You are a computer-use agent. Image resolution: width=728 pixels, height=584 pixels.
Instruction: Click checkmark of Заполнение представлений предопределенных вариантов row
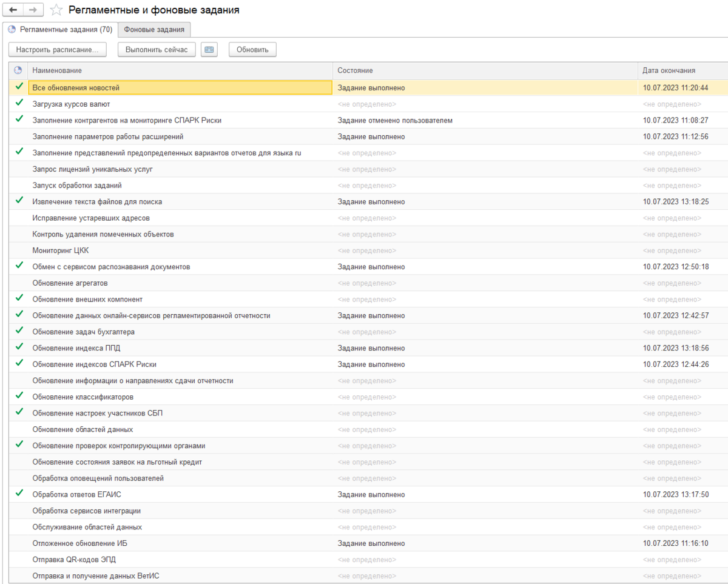19,152
